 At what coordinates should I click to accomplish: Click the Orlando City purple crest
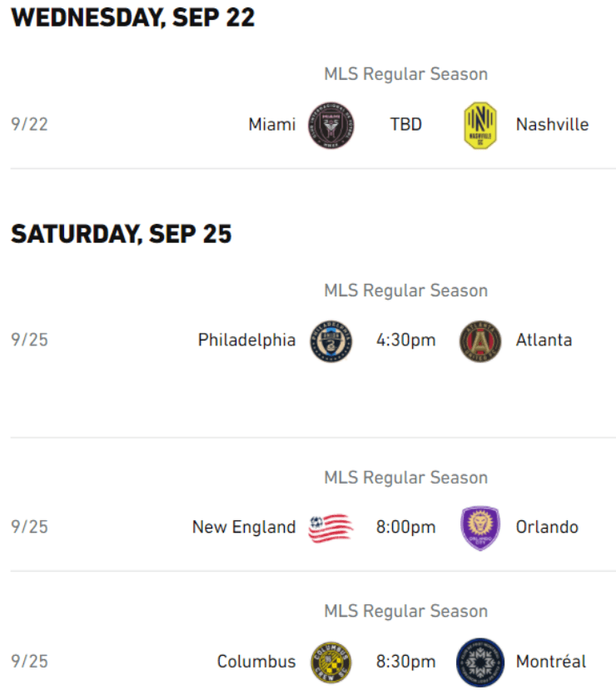coord(480,528)
